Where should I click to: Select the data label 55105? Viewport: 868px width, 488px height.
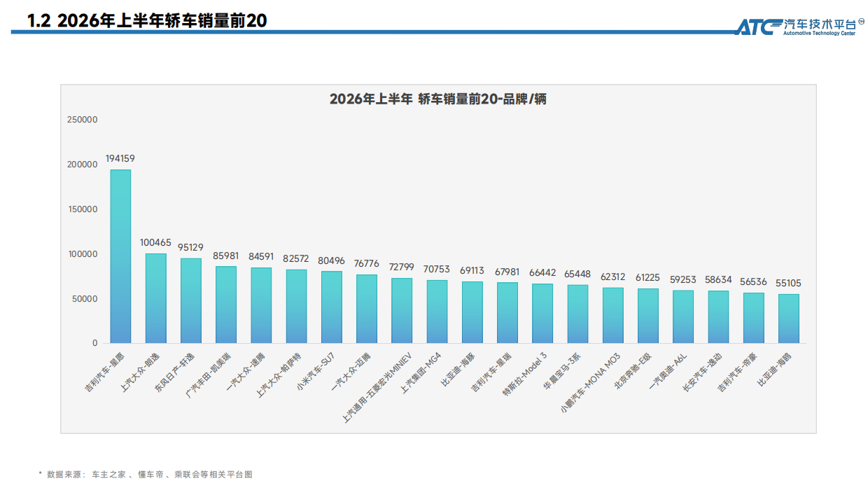[x=789, y=284]
